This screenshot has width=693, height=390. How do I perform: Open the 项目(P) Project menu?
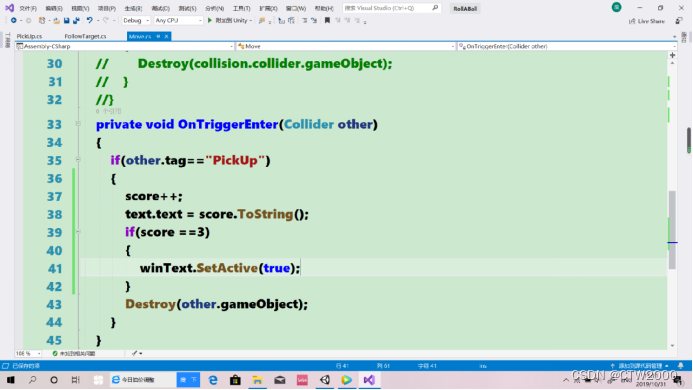[x=107, y=8]
